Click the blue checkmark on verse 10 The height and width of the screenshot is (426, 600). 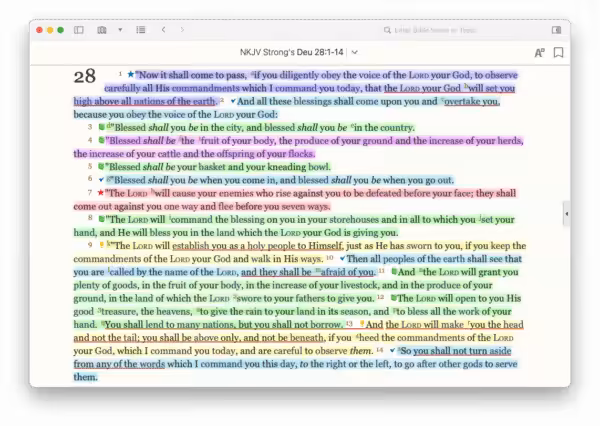pyautogui.click(x=342, y=259)
